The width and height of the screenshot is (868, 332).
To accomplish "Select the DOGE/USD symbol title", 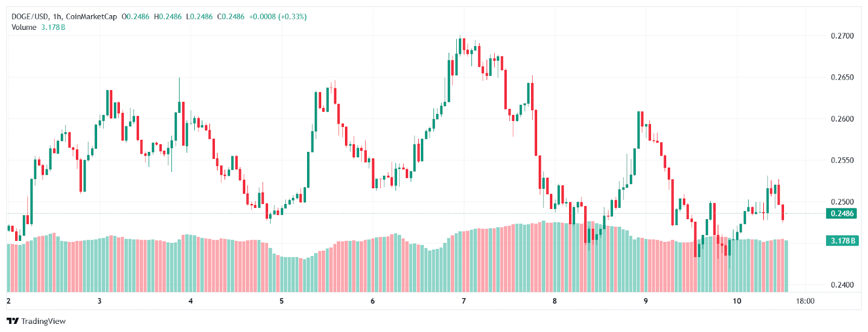I will pos(29,17).
